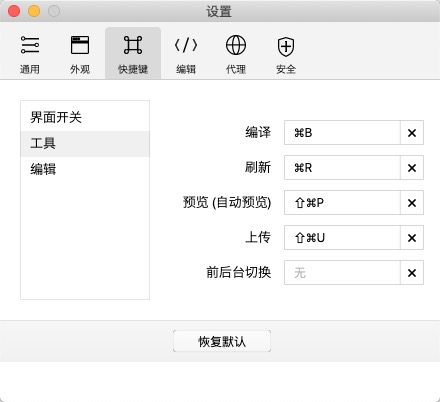Open the 编辑 code editor settings tab

186,53
